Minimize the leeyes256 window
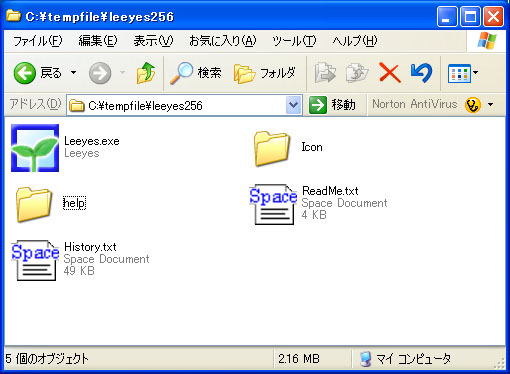Viewport: 510px width, 374px height. point(447,16)
